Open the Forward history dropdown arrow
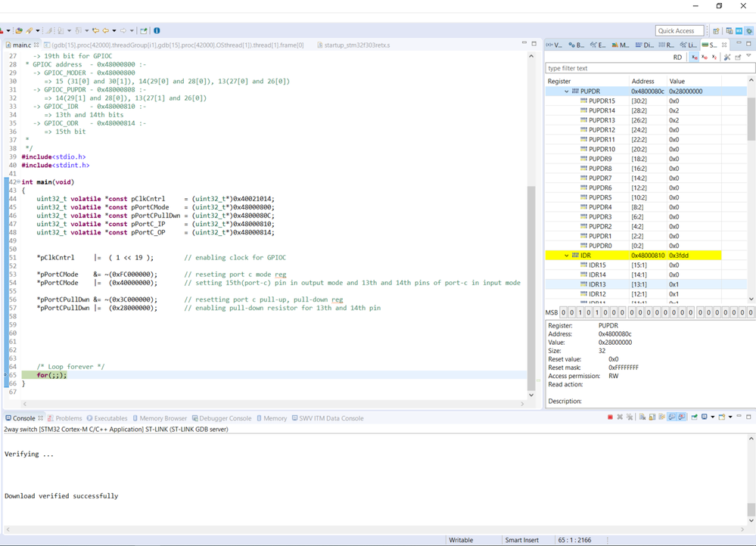756x546 pixels. point(132,30)
